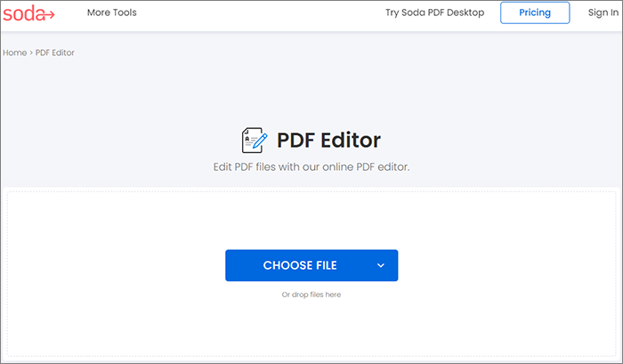
Task: Expand the CHOOSE FILE dropdown arrow
Action: [x=381, y=265]
